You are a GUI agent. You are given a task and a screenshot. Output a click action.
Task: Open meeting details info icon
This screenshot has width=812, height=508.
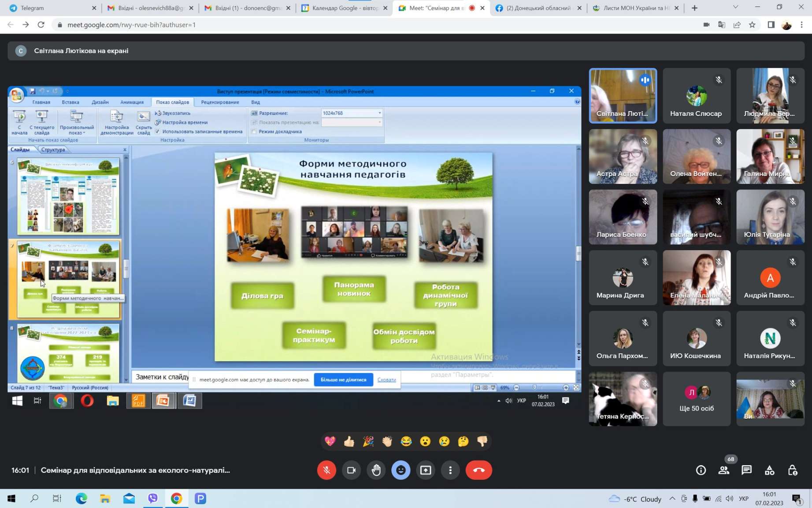701,471
